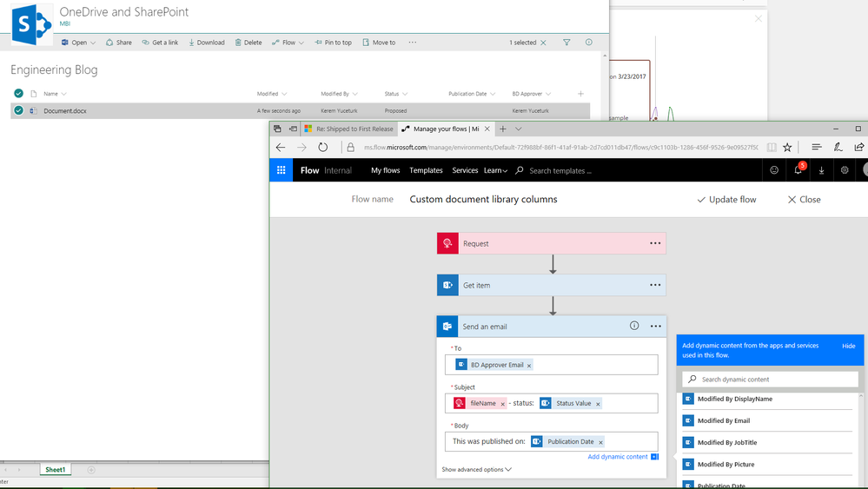Download the selected document
The width and height of the screenshot is (868, 489).
click(207, 43)
